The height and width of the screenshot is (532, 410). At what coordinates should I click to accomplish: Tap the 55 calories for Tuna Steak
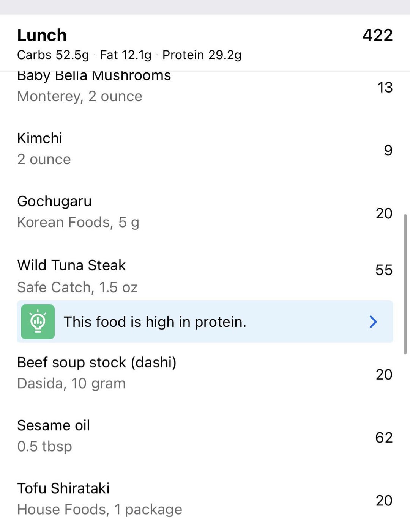(x=383, y=270)
